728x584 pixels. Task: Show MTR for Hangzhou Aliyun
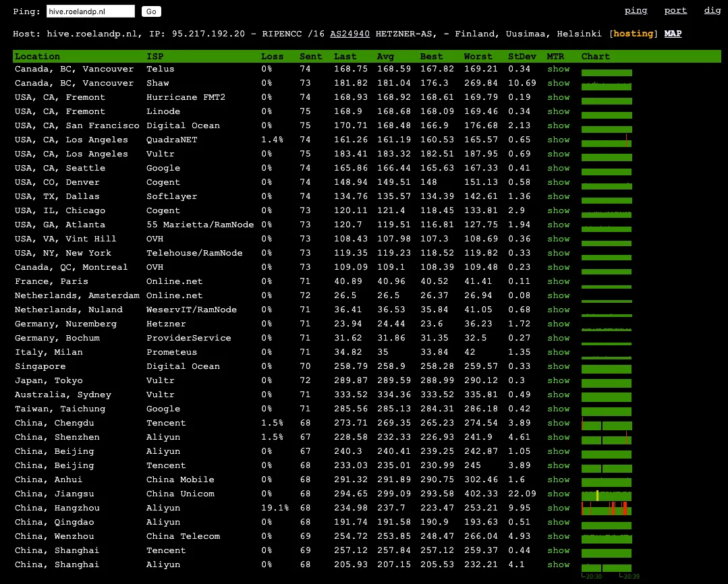[558, 508]
